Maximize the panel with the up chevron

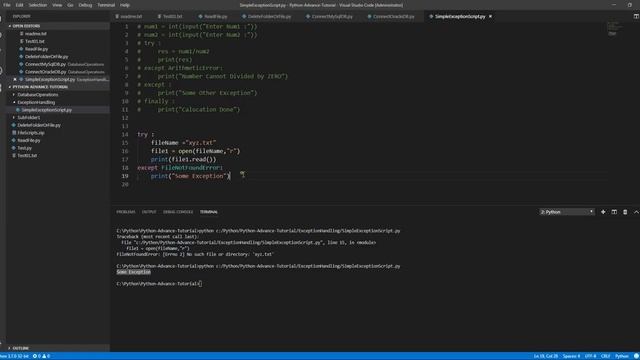(x=636, y=212)
